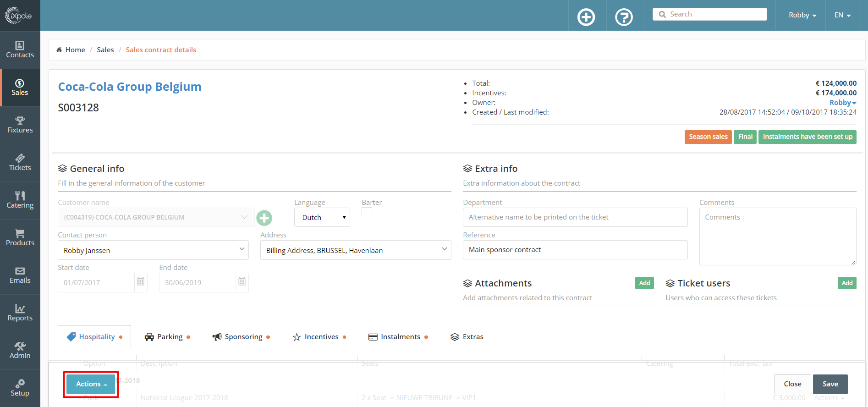Toggle the Barter checkbox
Screen dimensions: 868x407
[367, 212]
